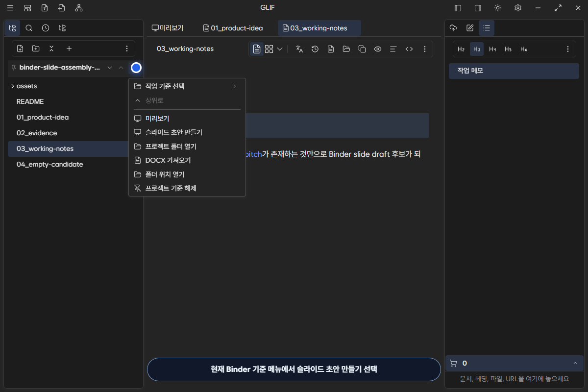Open the hamburger main menu
The image size is (588, 392).
[10, 8]
